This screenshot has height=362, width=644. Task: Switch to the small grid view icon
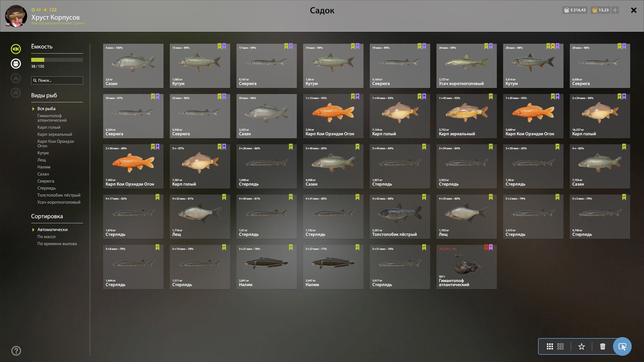[x=560, y=346]
